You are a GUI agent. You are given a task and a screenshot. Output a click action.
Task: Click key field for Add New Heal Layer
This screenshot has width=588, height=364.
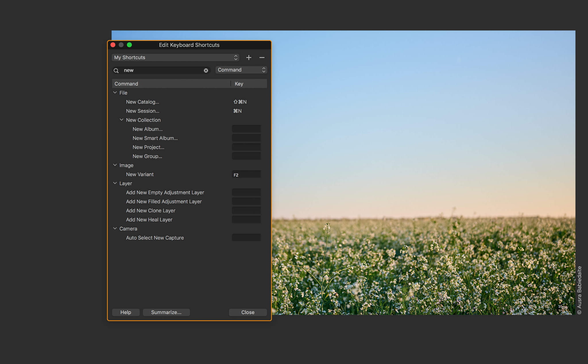tap(246, 219)
